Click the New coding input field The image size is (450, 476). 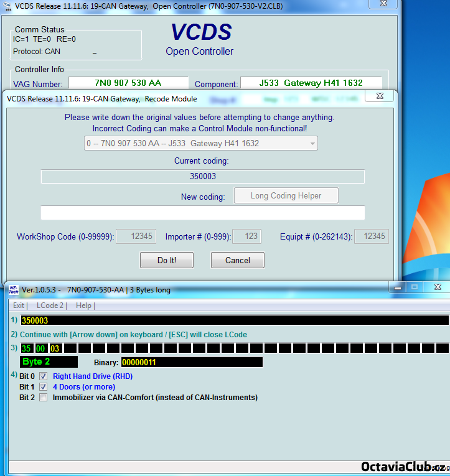202,213
